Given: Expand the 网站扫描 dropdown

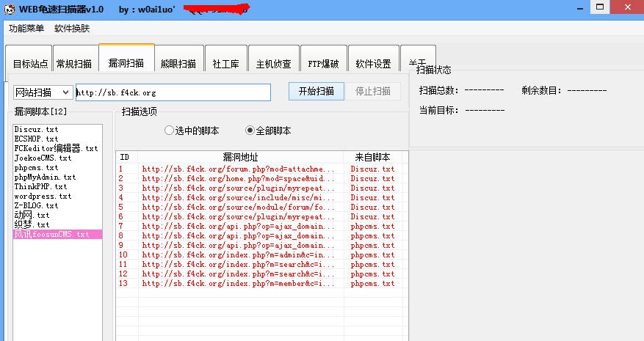Looking at the screenshot, I should tap(43, 92).
